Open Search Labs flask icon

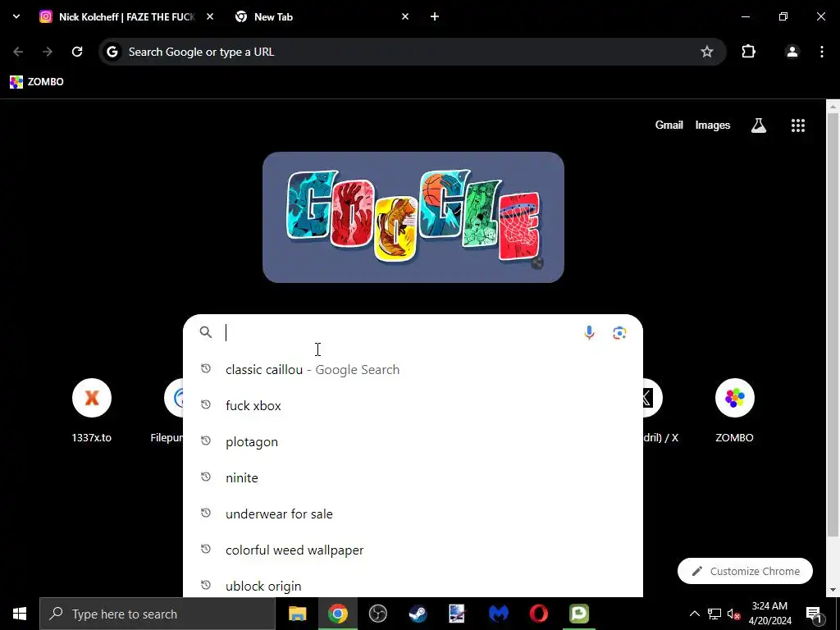click(759, 126)
